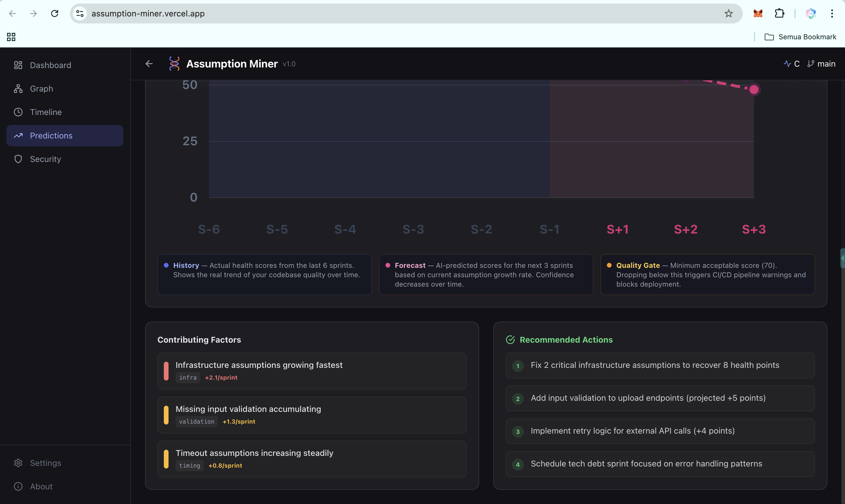Open Settings from the sidebar
The width and height of the screenshot is (845, 504).
pyautogui.click(x=45, y=463)
